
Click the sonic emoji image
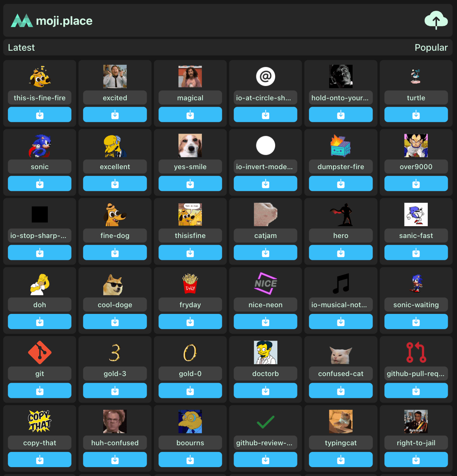point(40,145)
